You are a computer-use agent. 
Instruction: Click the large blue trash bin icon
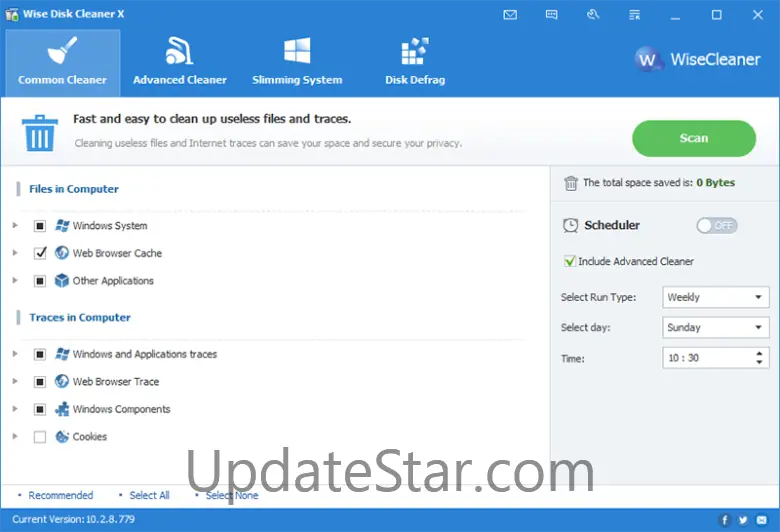[40, 132]
